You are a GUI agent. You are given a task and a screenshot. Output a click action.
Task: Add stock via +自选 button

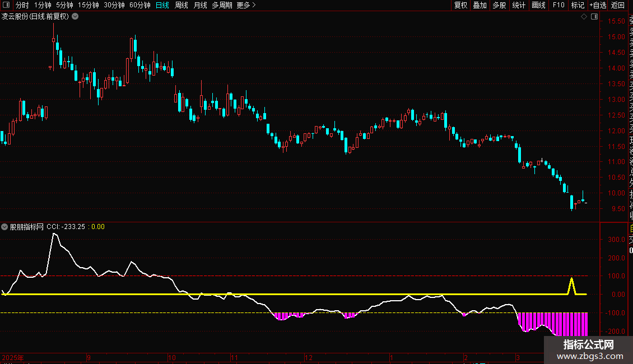point(598,5)
